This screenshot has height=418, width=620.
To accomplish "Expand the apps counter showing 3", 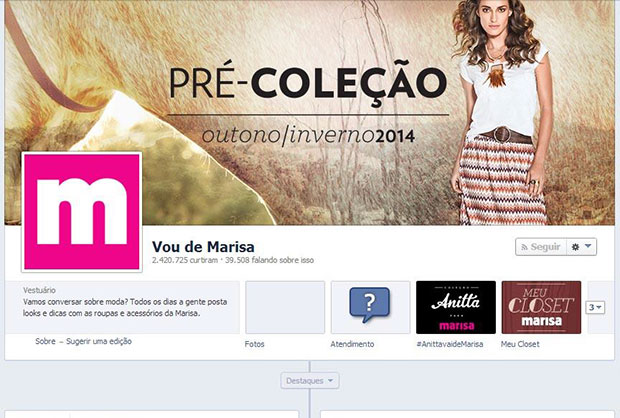I will pos(595,307).
